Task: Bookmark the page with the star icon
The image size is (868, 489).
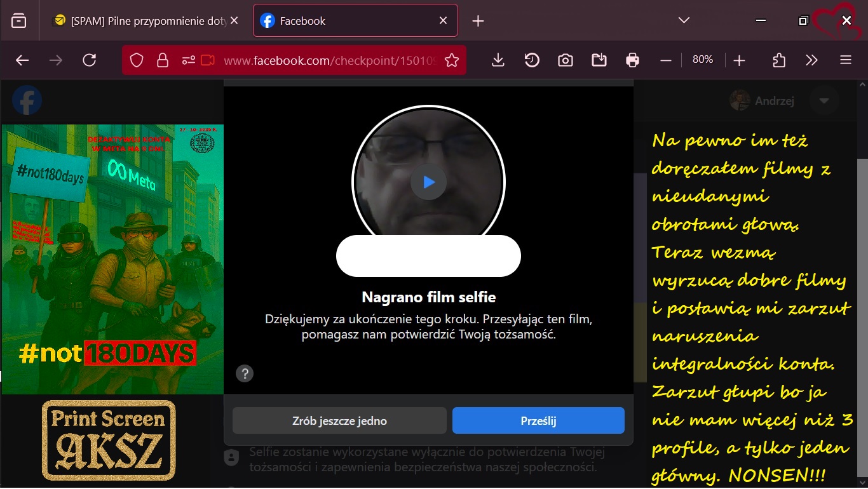Action: tap(452, 60)
